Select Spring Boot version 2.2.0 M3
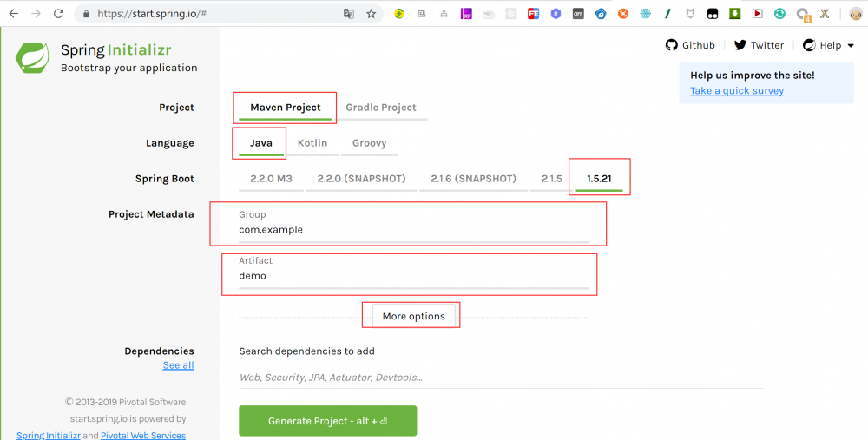Viewport: 868px width, 440px height. tap(271, 179)
